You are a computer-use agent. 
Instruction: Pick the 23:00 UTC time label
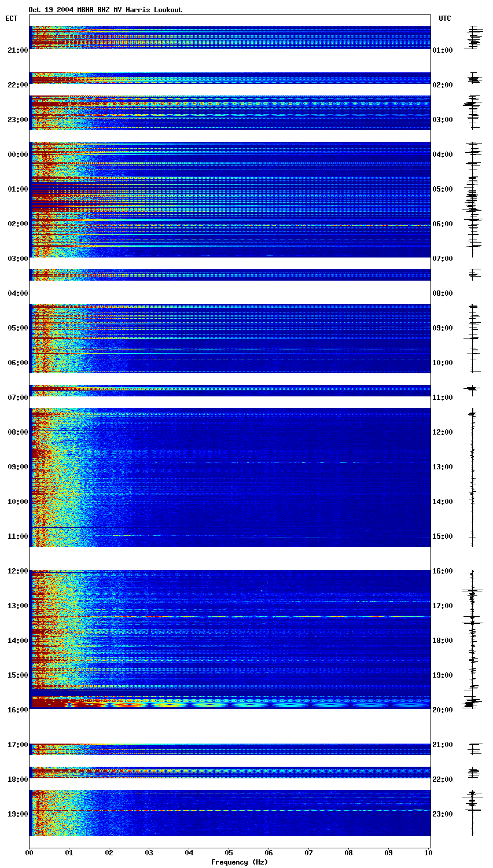point(443,814)
